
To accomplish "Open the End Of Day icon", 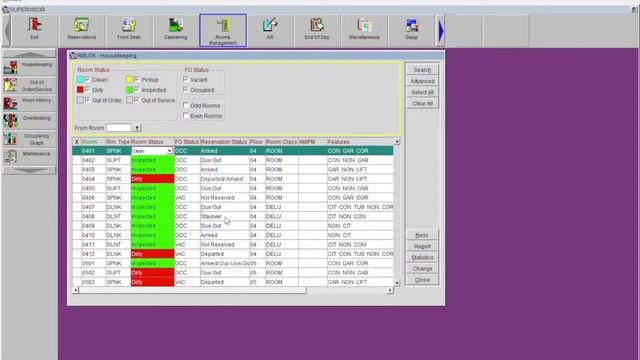I will pyautogui.click(x=317, y=30).
